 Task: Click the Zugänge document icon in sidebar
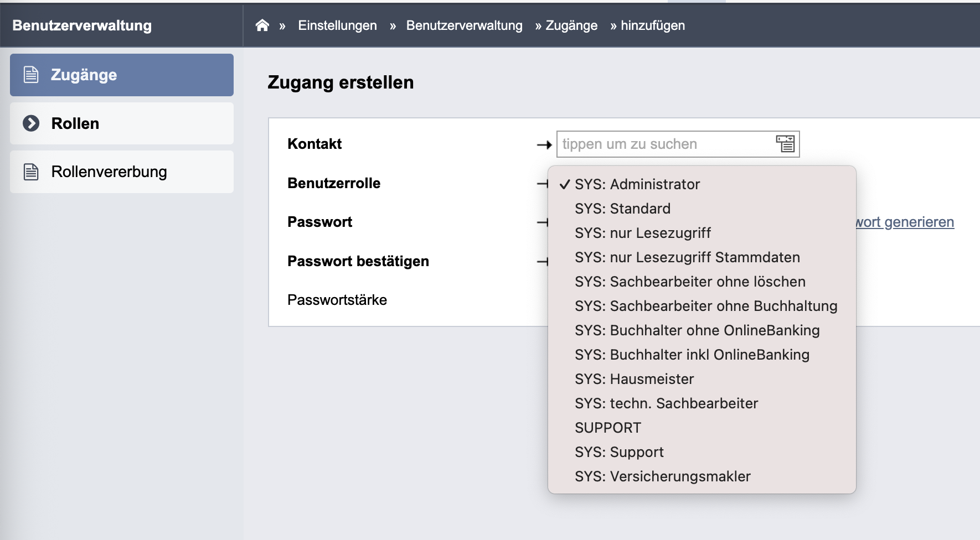(31, 75)
